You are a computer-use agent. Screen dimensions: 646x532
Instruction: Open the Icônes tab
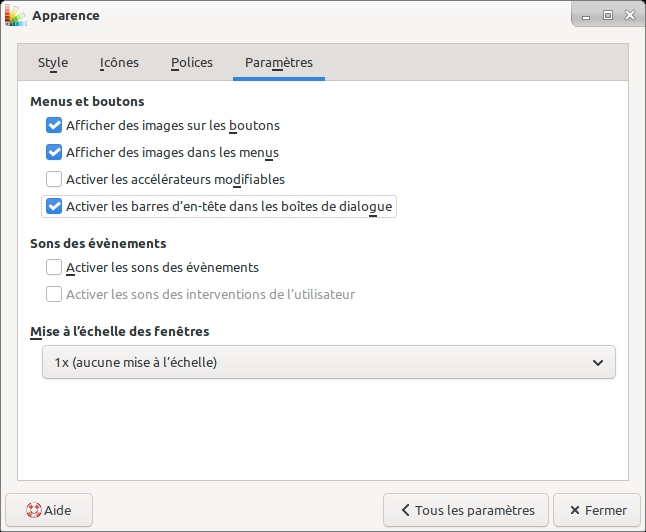(119, 63)
